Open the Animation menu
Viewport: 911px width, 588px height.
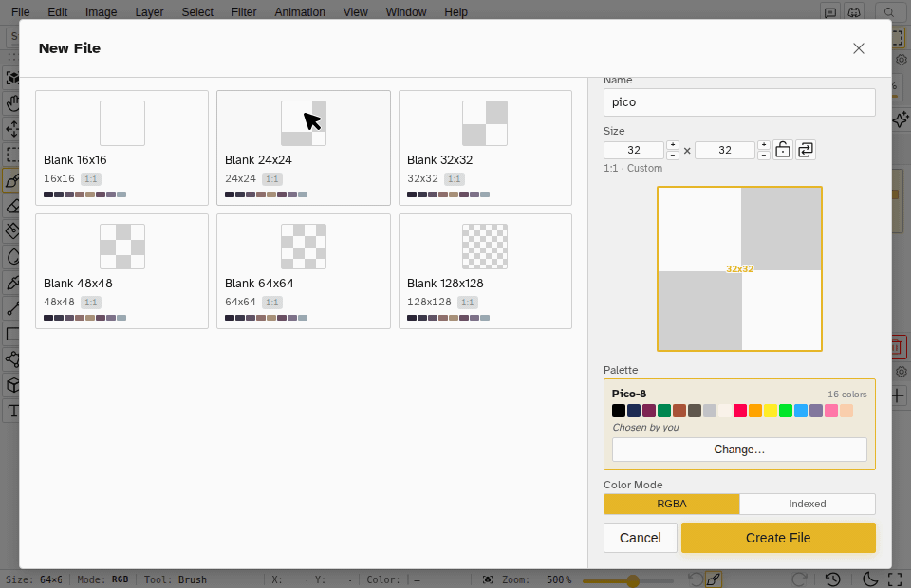[300, 12]
